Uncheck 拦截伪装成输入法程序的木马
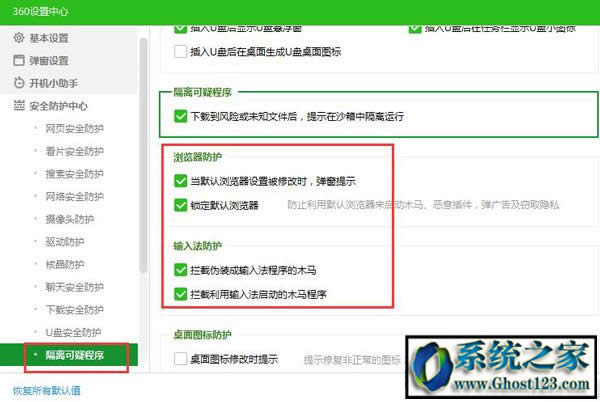Viewport: 600px width, 402px height. (x=180, y=270)
